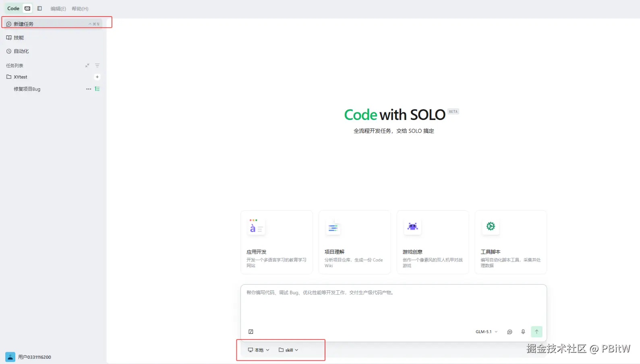Screen dimensions: 640x364
Task: Switch to the Code mode tab
Action: 13,8
